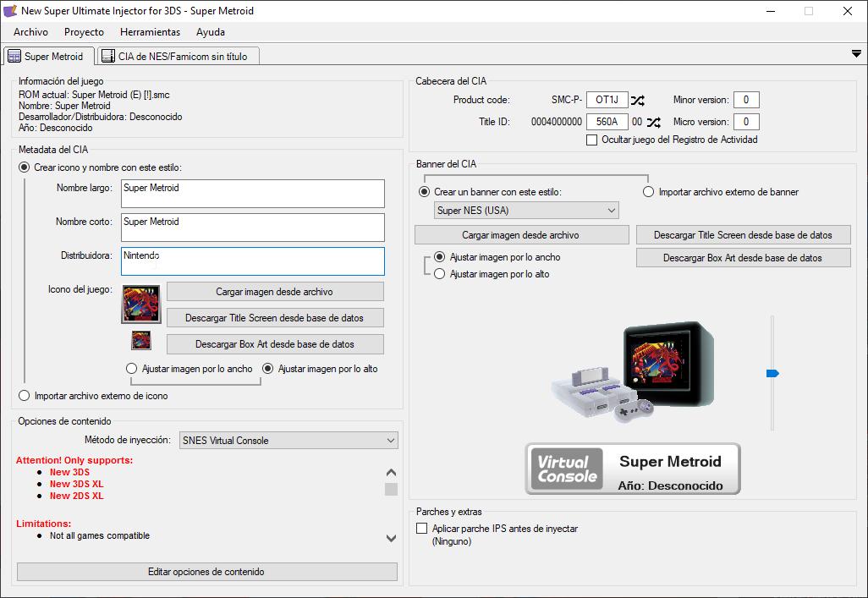Select 'Crear un banner con este estilo'

coord(490,192)
